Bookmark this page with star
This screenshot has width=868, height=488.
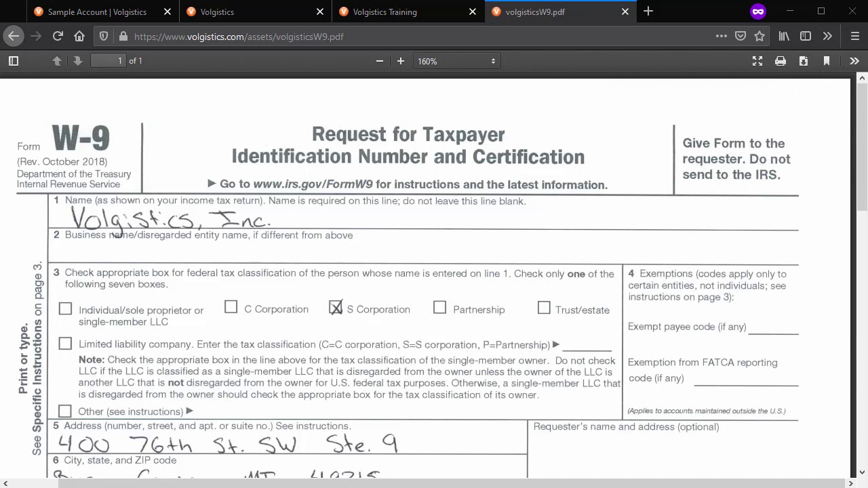pyautogui.click(x=759, y=37)
